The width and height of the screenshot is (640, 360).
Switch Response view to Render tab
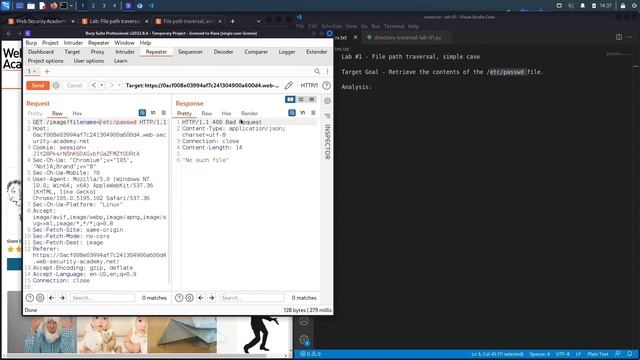(x=249, y=113)
